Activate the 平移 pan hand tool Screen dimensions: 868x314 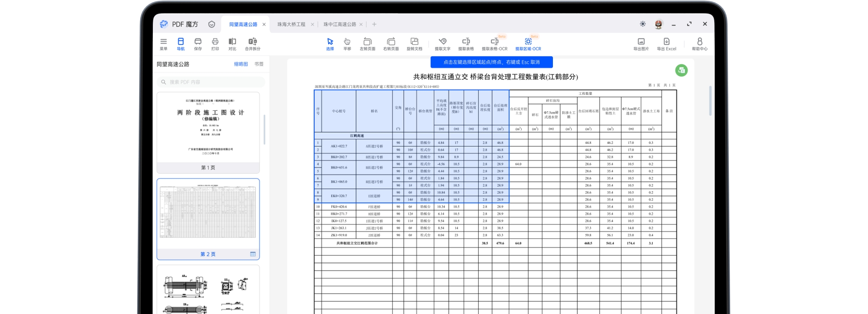pyautogui.click(x=347, y=44)
